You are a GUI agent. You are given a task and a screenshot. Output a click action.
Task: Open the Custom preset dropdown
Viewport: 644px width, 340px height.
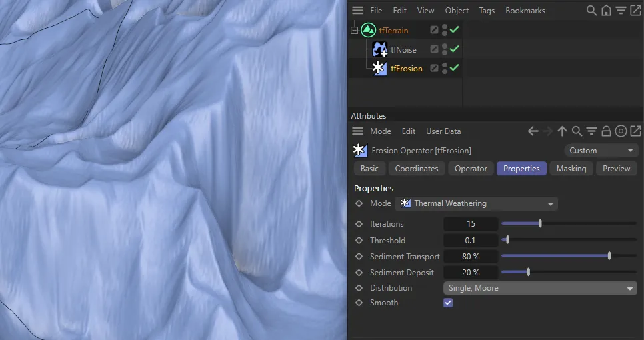pyautogui.click(x=601, y=150)
